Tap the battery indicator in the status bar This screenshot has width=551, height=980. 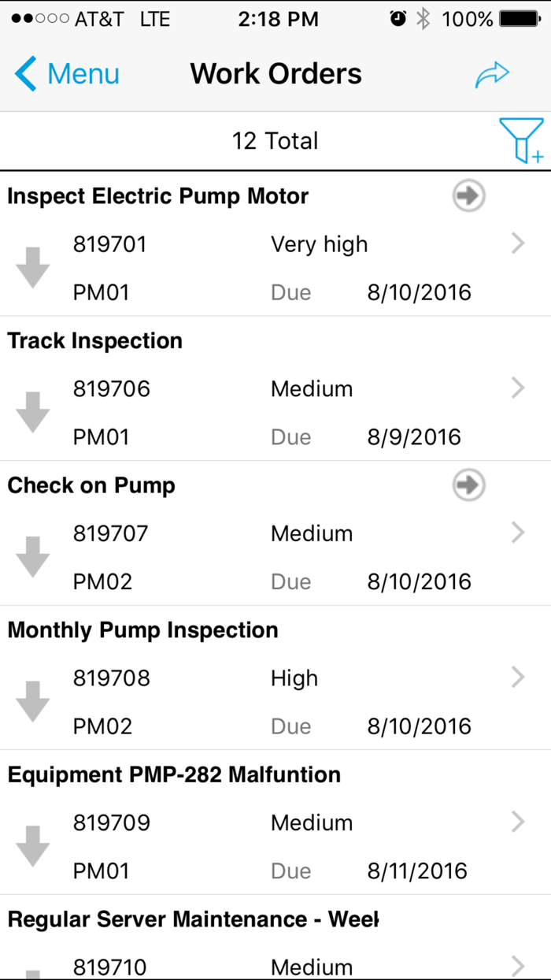click(x=520, y=18)
